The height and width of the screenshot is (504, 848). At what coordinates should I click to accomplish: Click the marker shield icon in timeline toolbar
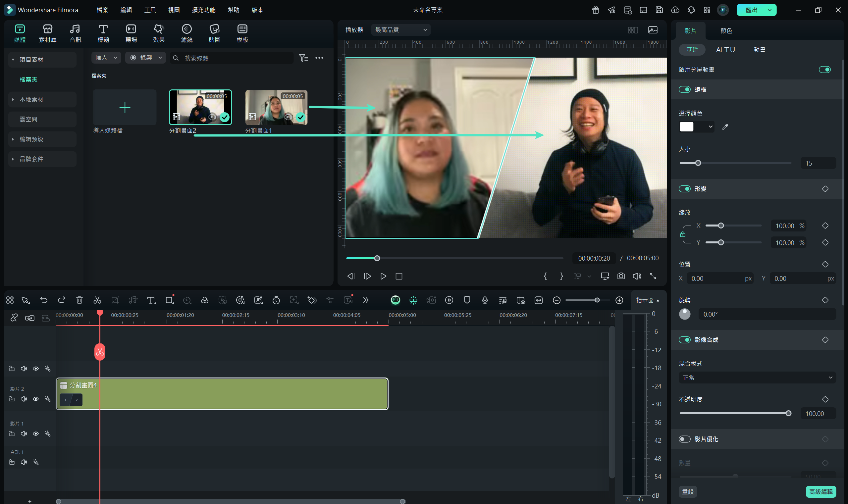pyautogui.click(x=467, y=300)
